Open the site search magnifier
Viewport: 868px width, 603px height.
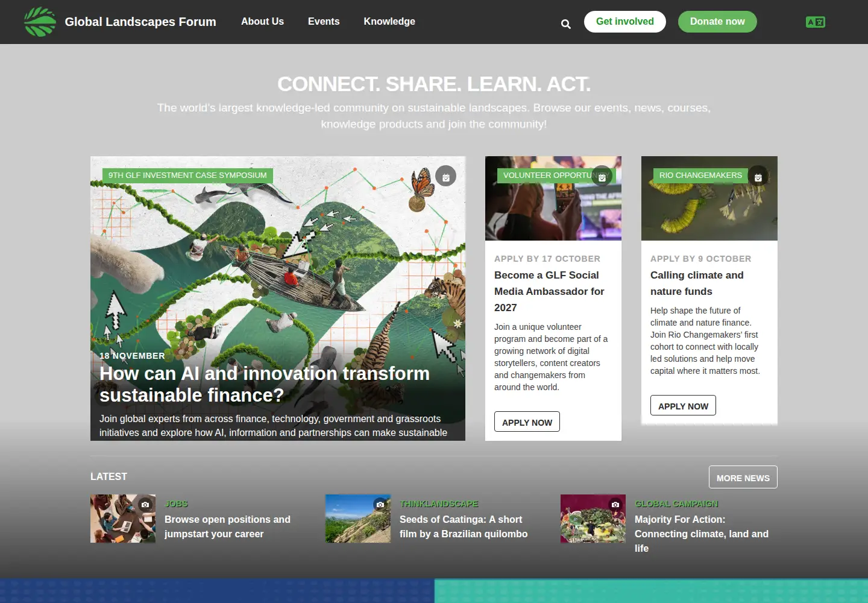click(565, 24)
